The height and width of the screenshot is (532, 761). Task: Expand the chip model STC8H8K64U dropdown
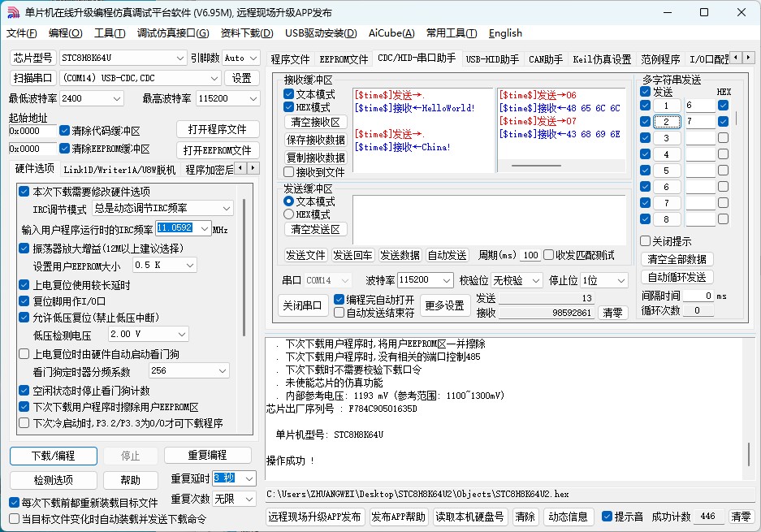pos(180,58)
